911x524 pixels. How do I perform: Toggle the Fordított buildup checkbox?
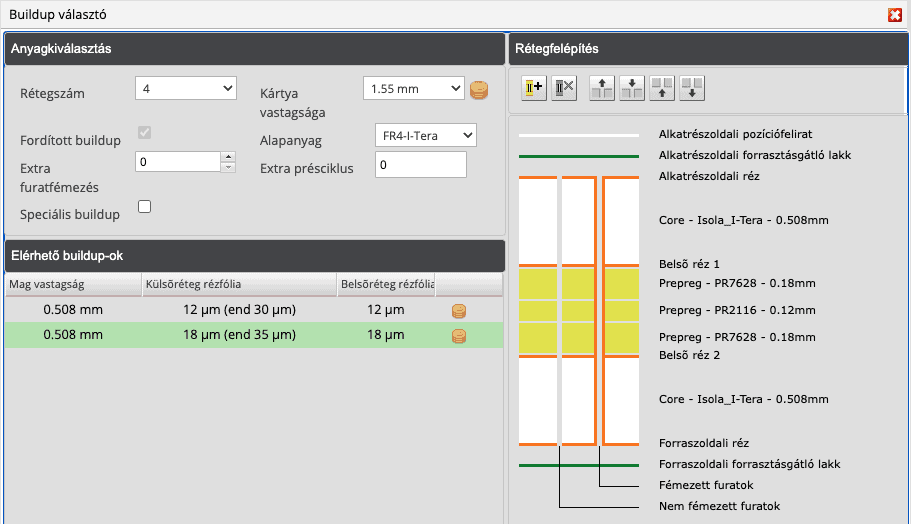point(144,133)
